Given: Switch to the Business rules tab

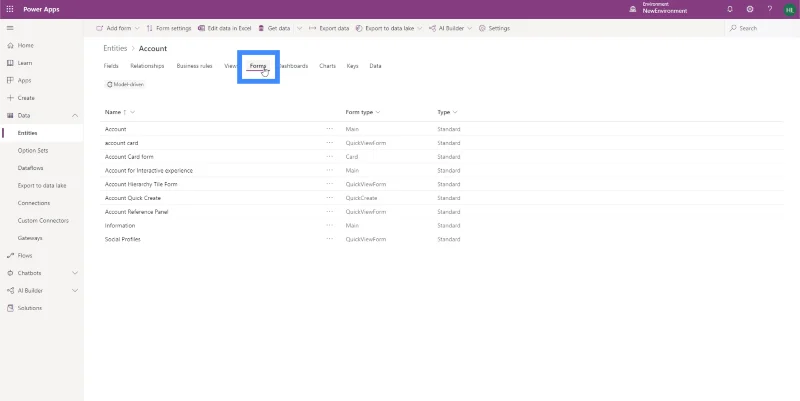Looking at the screenshot, I should tap(194, 66).
